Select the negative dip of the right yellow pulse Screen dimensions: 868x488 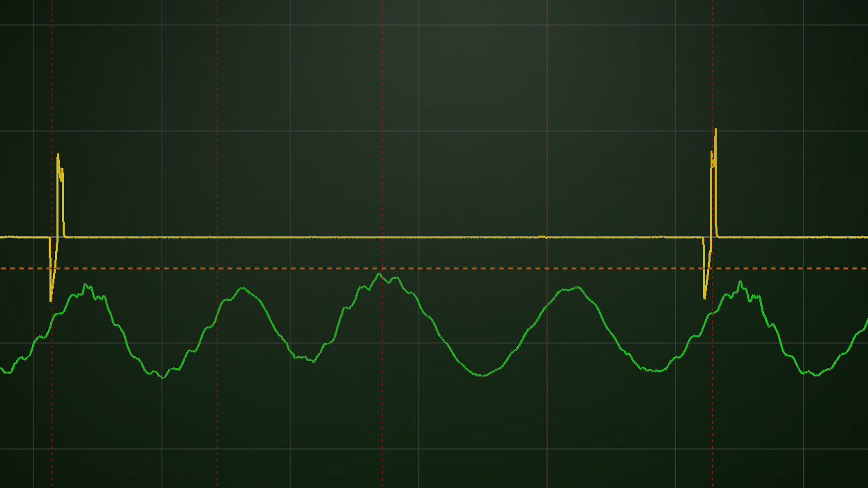point(704,296)
